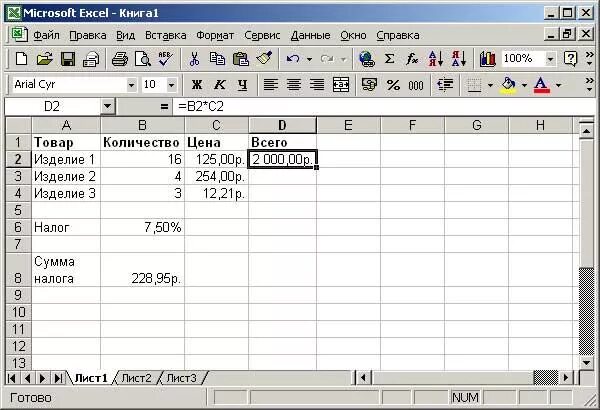
Task: Click the AutoSum sigma icon
Action: coord(390,59)
